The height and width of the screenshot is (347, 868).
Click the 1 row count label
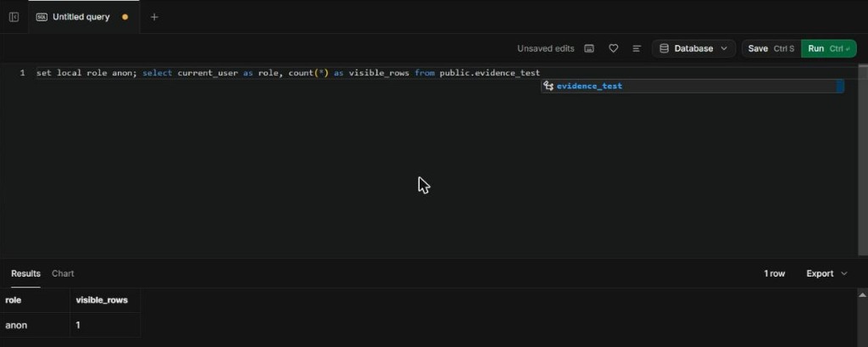(x=775, y=273)
